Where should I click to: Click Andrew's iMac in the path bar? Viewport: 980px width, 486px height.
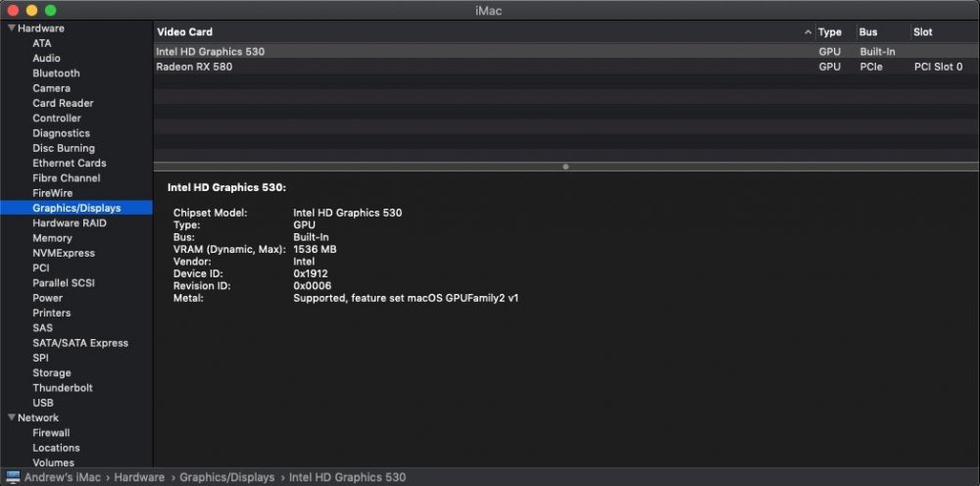64,477
